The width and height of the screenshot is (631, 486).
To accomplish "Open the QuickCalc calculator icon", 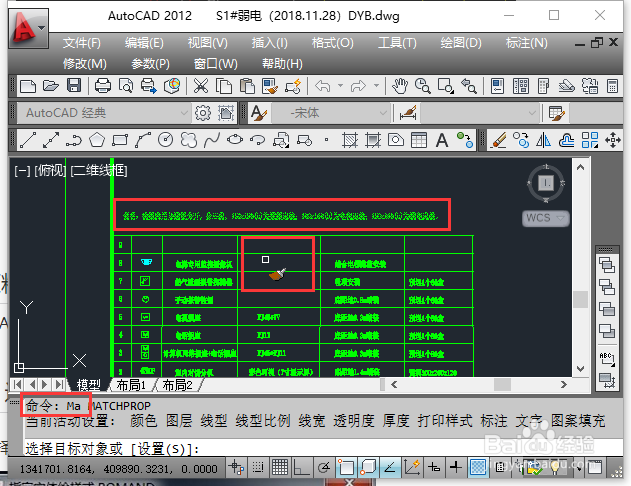I will 612,86.
